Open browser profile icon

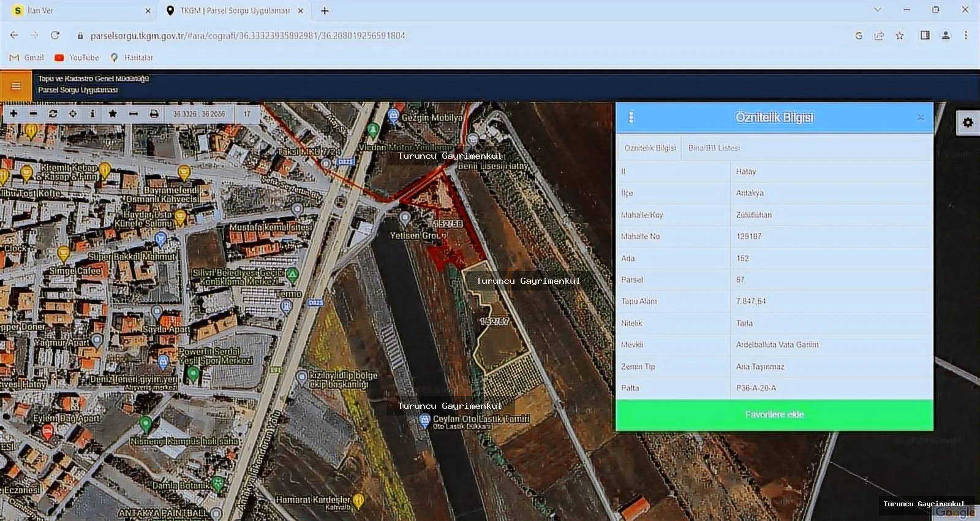[946, 36]
